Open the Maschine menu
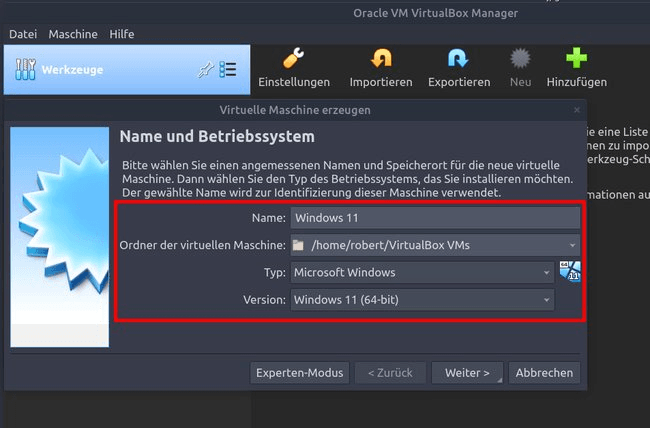 (73, 34)
